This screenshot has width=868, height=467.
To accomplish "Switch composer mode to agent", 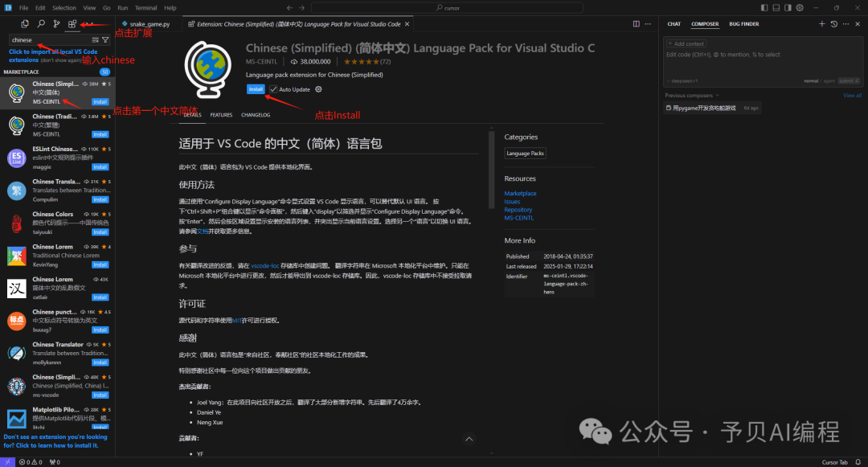I will pos(829,81).
